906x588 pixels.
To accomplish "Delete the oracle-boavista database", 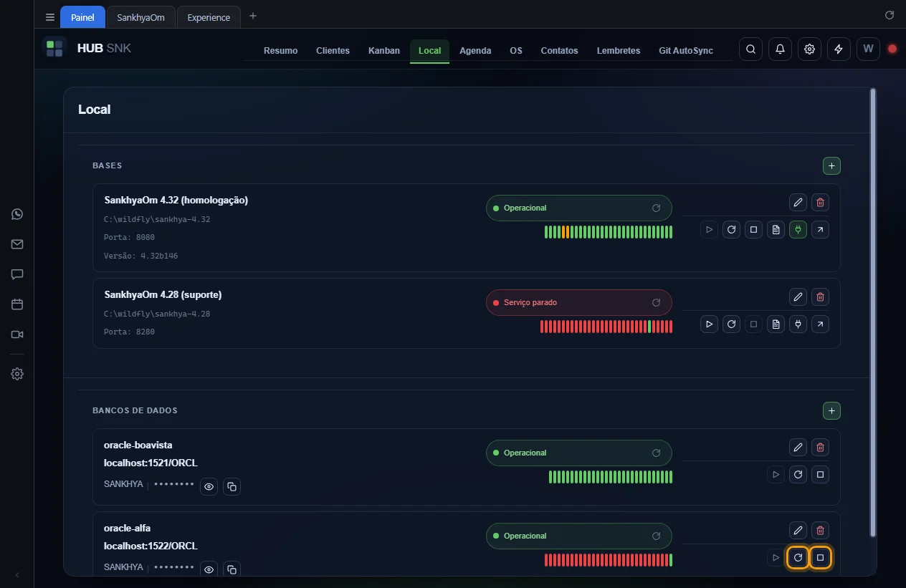I will [821, 448].
